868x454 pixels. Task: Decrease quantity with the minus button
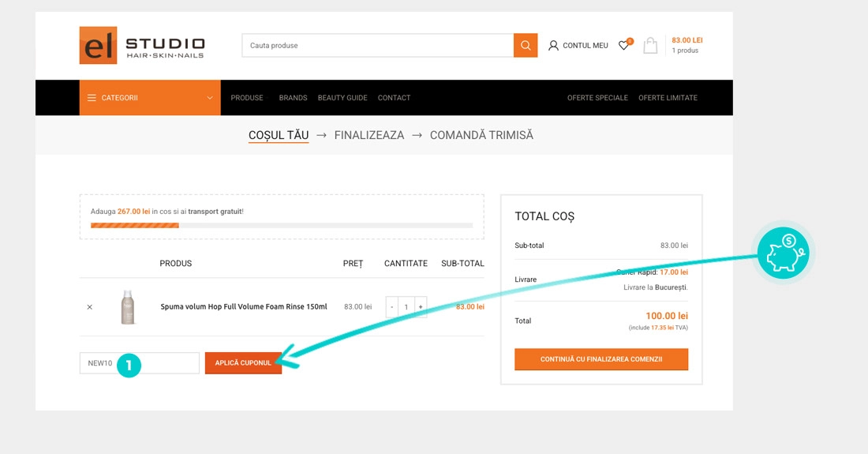coord(392,307)
